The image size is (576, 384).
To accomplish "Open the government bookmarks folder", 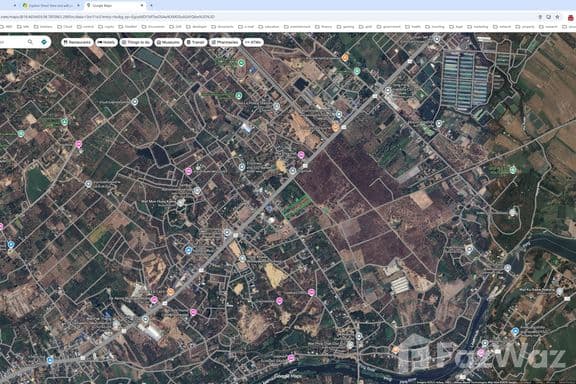I will pyautogui.click(x=389, y=27).
